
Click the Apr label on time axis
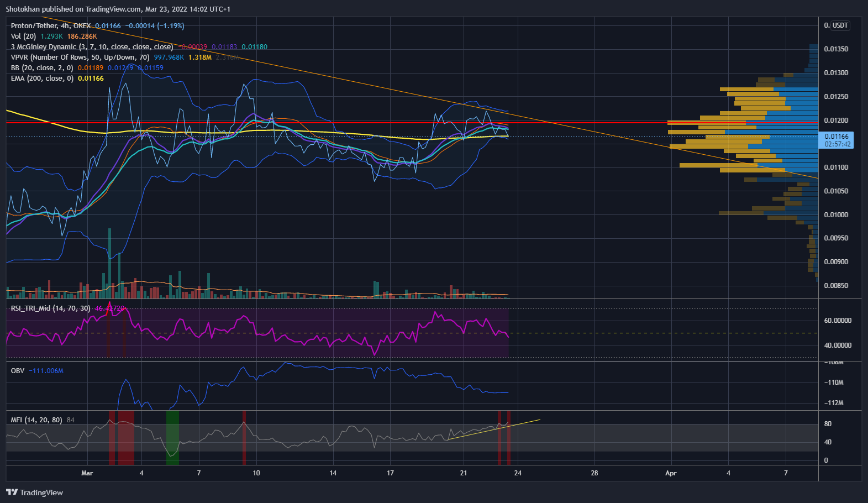point(671,473)
